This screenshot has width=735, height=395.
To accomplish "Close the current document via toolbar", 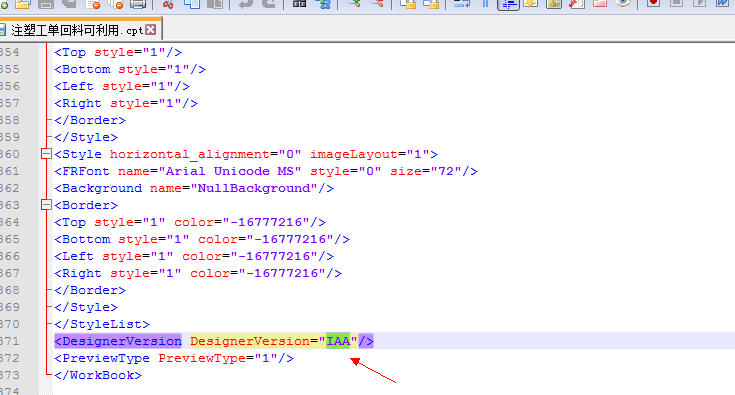I will coord(93,4).
